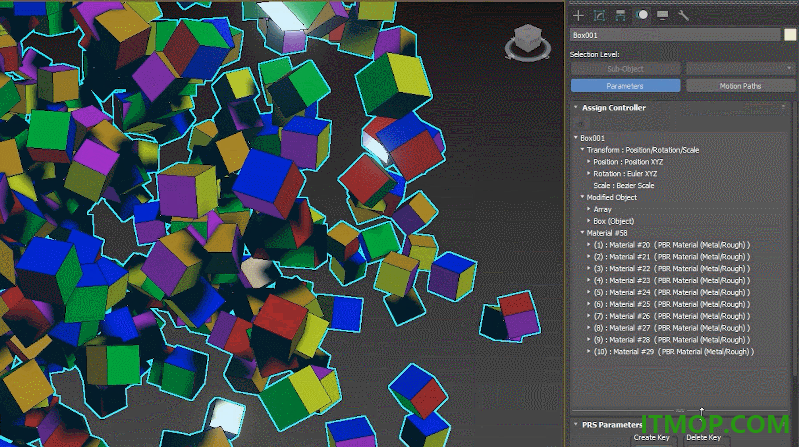
Task: Select the Scale : Bezier Scale track
Action: pos(624,186)
